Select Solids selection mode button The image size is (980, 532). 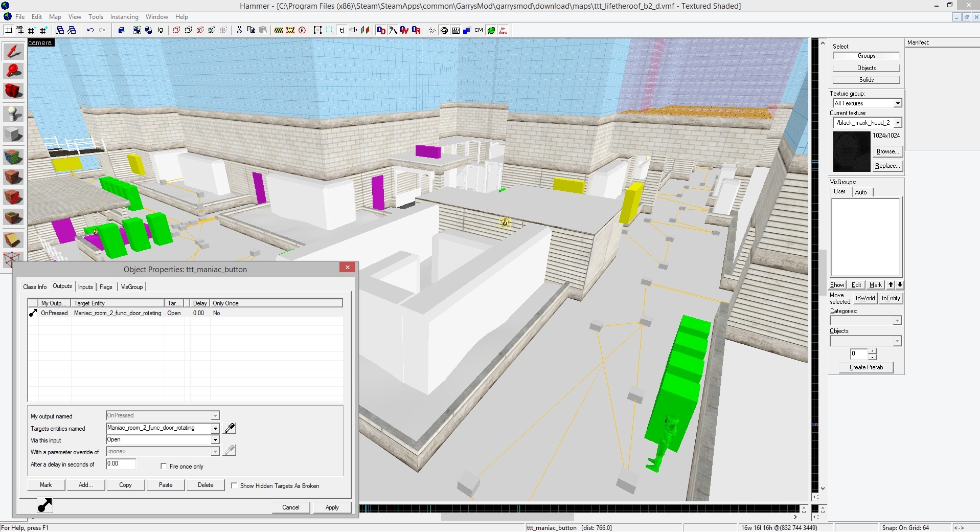tap(866, 80)
